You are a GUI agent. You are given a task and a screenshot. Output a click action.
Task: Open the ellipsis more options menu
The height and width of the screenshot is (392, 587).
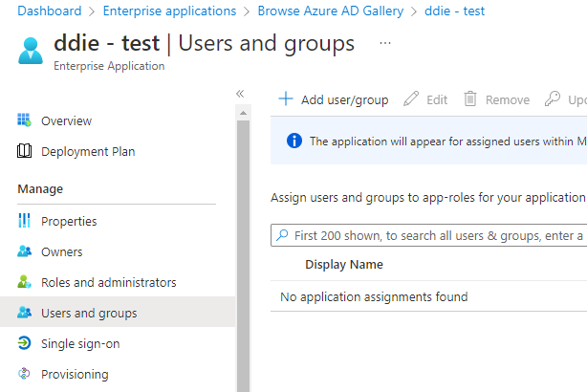[385, 43]
